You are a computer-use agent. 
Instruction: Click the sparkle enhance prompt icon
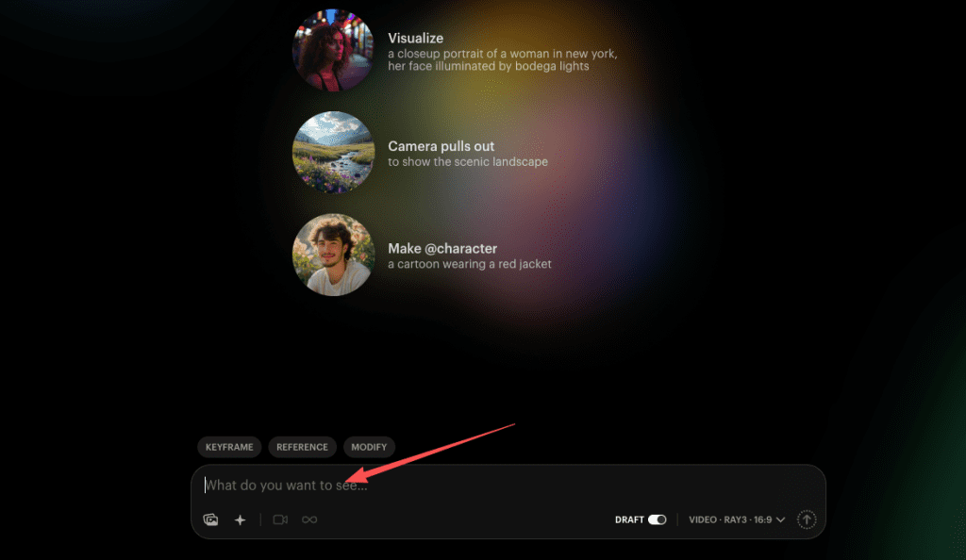coord(240,519)
